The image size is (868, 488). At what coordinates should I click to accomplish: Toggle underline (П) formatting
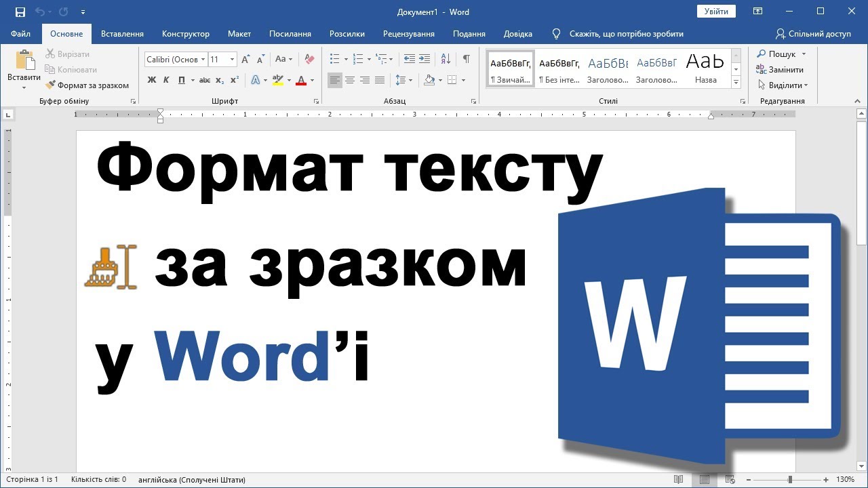181,80
